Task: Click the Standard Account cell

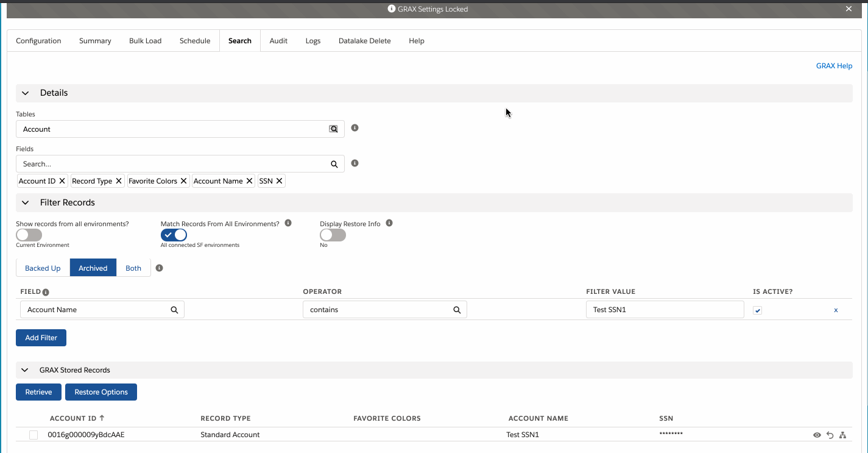Action: pyautogui.click(x=230, y=435)
